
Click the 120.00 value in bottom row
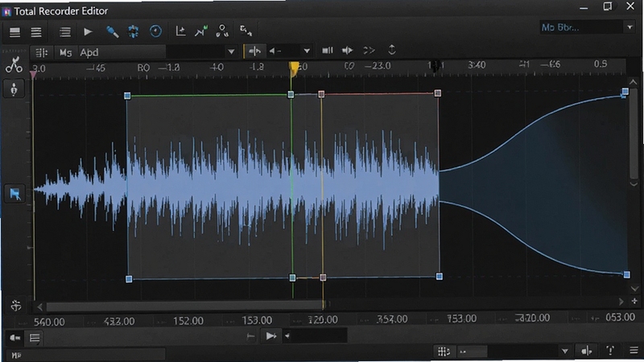coord(323,319)
